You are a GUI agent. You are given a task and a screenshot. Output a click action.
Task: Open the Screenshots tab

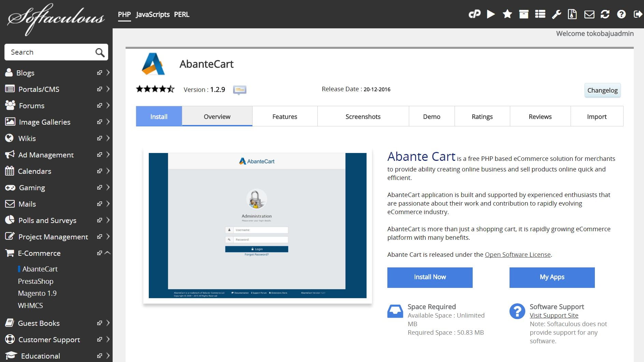363,116
